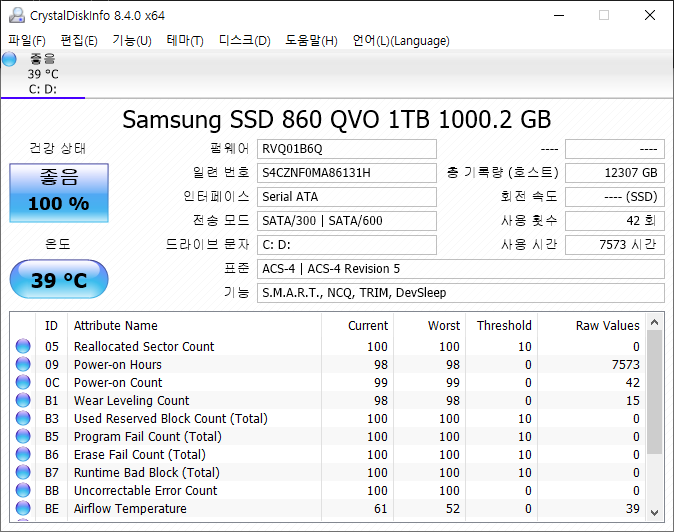Image resolution: width=674 pixels, height=532 pixels.
Task: Select the Wear Leveling Count attribute text
Action: pyautogui.click(x=132, y=401)
